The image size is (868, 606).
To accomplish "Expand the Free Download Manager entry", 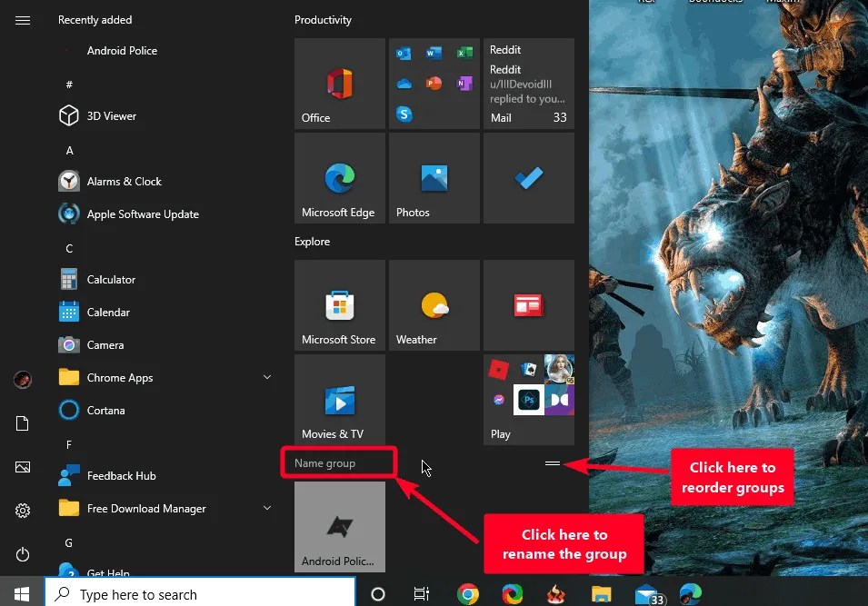I will (x=265, y=508).
